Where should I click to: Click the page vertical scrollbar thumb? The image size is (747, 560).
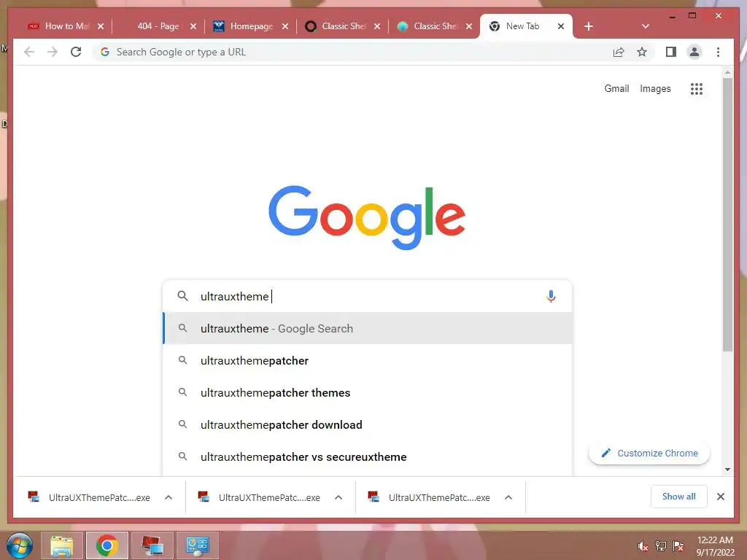[727, 214]
